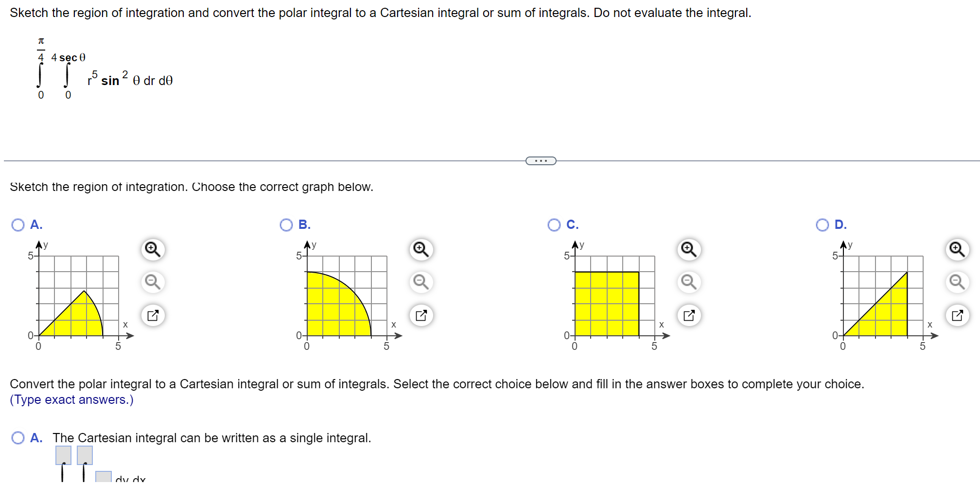This screenshot has width=980, height=484.
Task: Open graph A in an enlarged view
Action: coord(152,315)
